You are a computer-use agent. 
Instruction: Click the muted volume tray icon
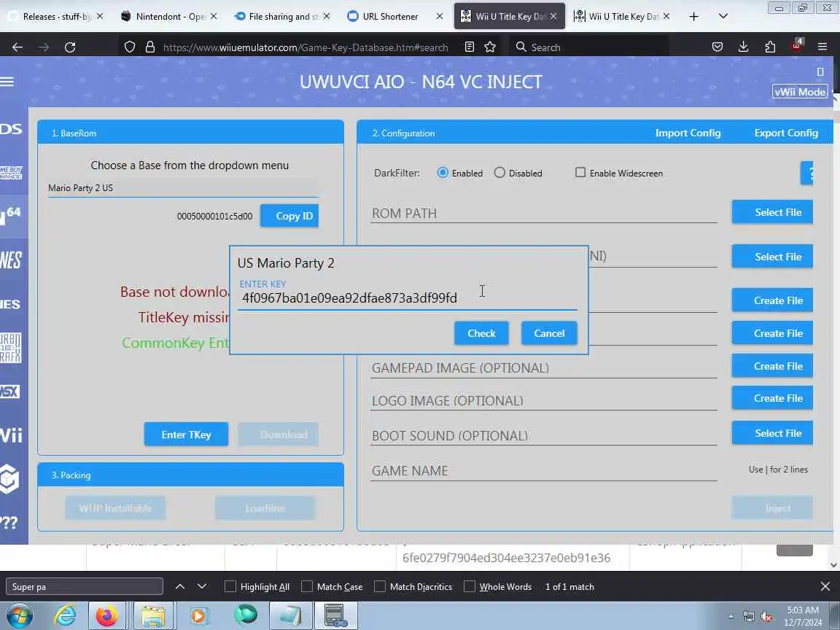tap(766, 617)
